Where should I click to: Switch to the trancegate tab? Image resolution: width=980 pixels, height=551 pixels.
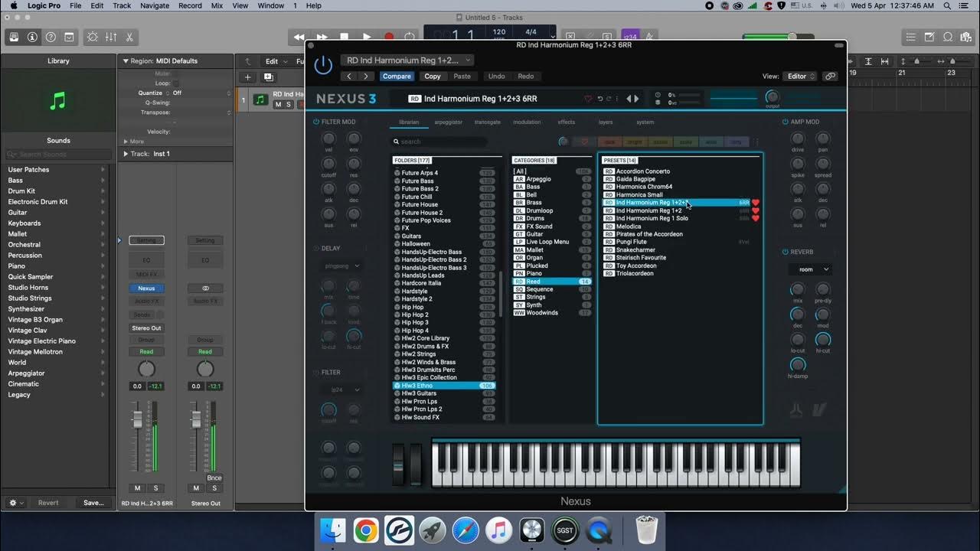pos(488,122)
